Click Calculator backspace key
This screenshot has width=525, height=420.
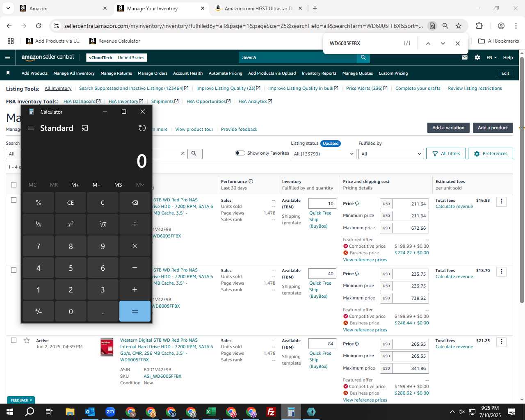135,203
